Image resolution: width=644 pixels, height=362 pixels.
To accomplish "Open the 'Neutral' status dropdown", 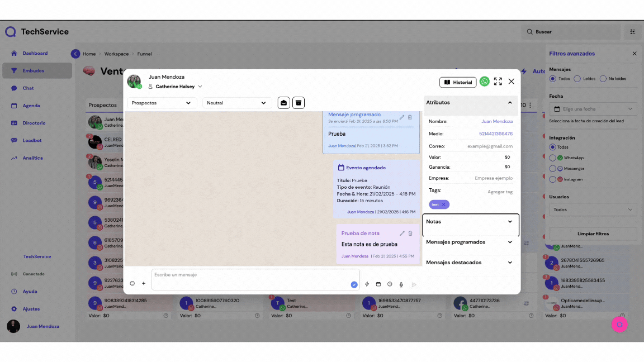I will tap(236, 103).
